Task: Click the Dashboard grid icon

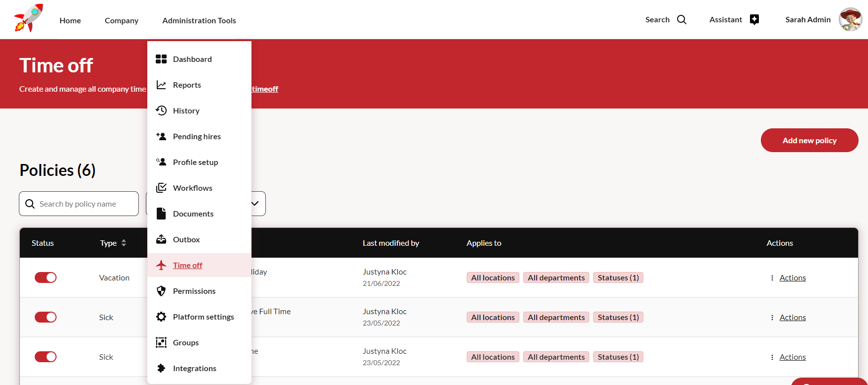Action: tap(161, 59)
